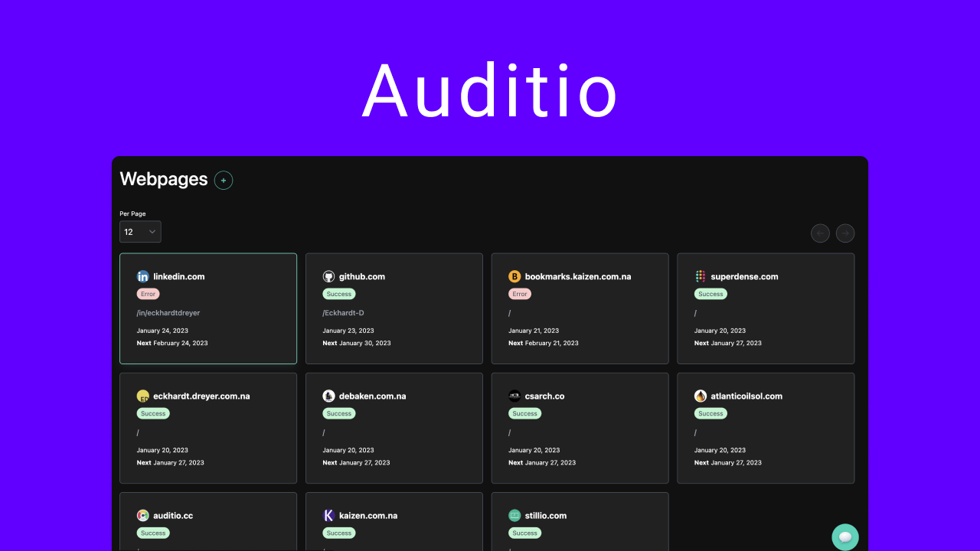
Task: Click the Success badge on kaizen.com.na
Action: point(339,533)
